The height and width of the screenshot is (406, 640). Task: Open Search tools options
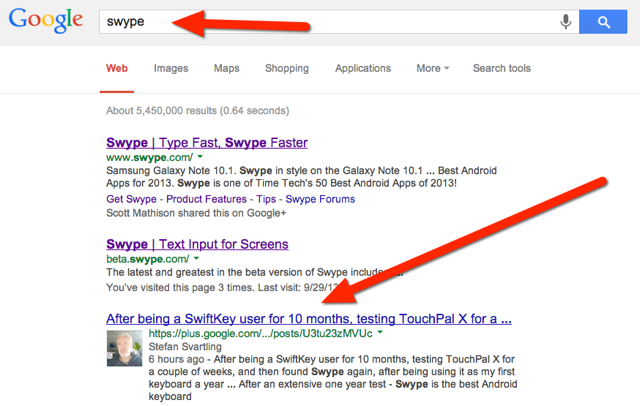coord(502,68)
